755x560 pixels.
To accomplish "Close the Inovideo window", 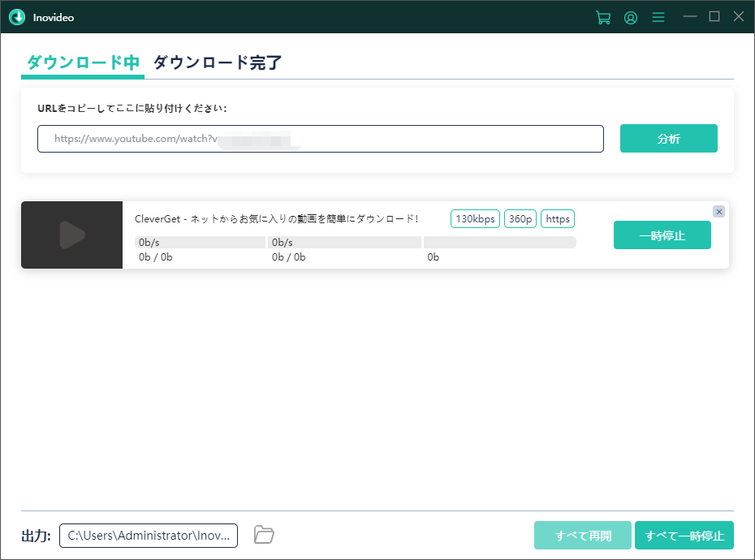I will click(x=738, y=16).
